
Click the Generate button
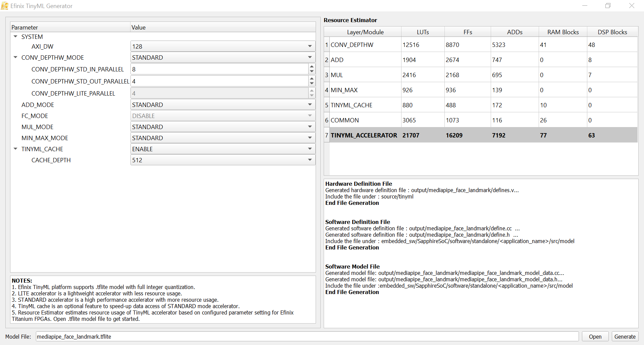coord(625,337)
